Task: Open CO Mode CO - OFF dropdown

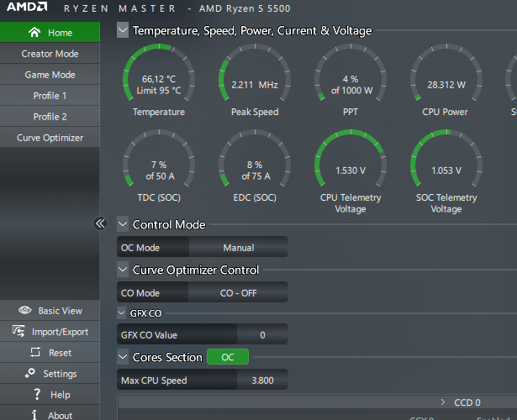Action: (238, 293)
